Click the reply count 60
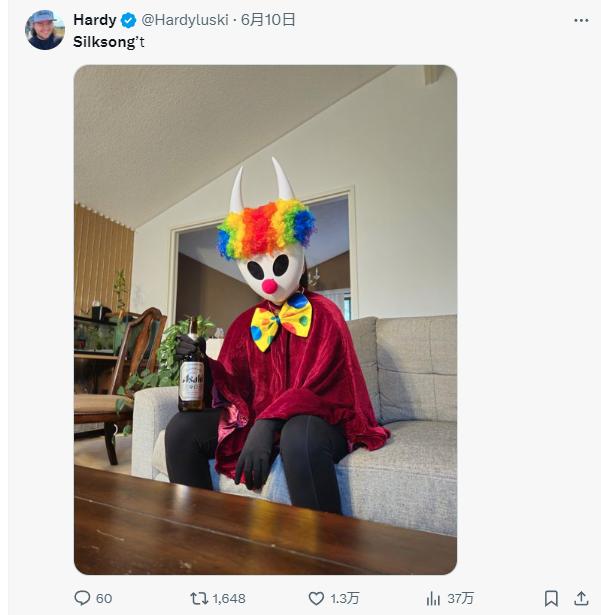 (104, 598)
